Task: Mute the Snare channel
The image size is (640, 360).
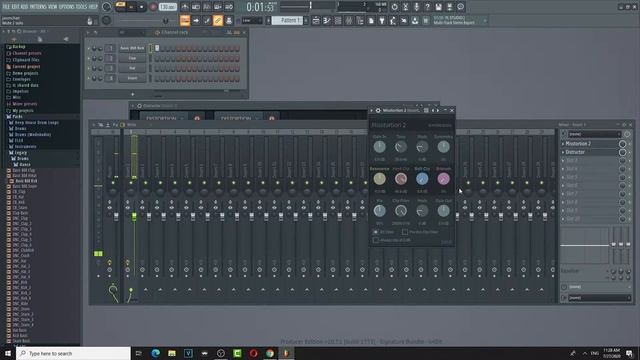Action: [x=89, y=78]
